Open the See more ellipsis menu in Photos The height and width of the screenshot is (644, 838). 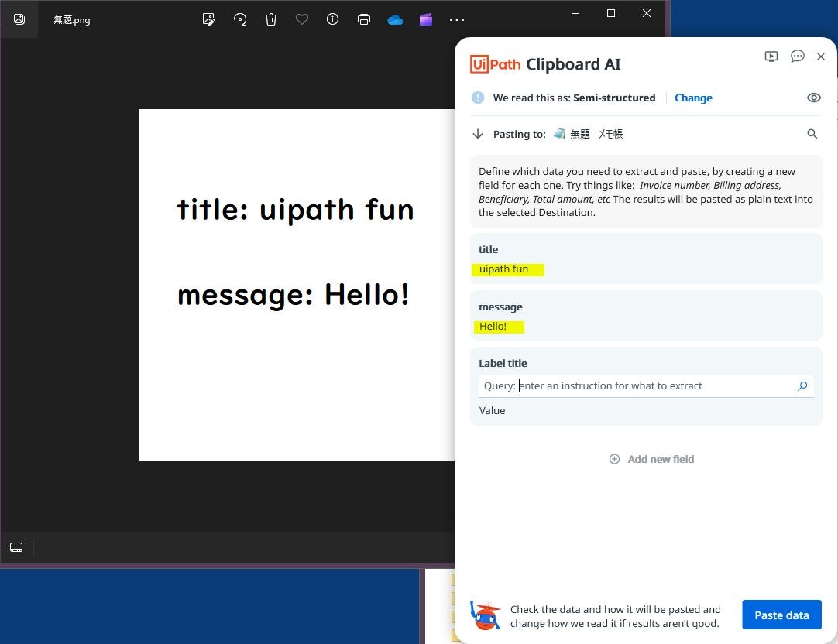tap(456, 20)
